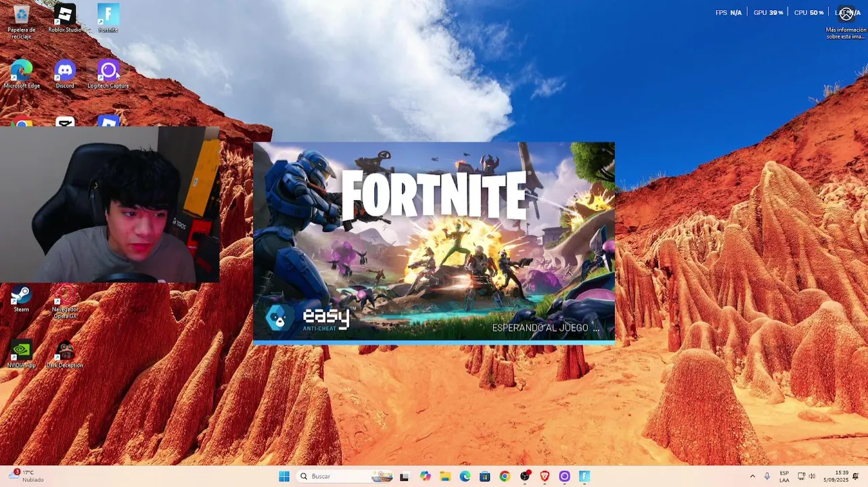This screenshot has height=487, width=868.
Task: Open the notification bell in the taskbar
Action: click(x=856, y=476)
